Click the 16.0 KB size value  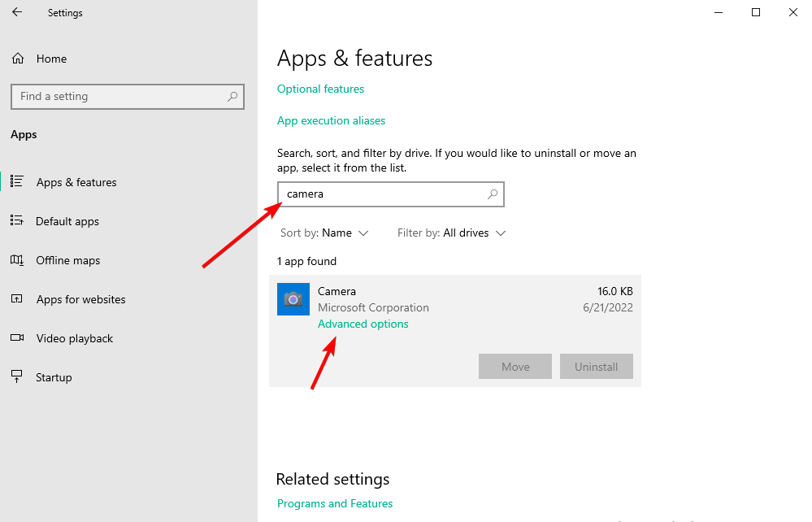(x=615, y=291)
